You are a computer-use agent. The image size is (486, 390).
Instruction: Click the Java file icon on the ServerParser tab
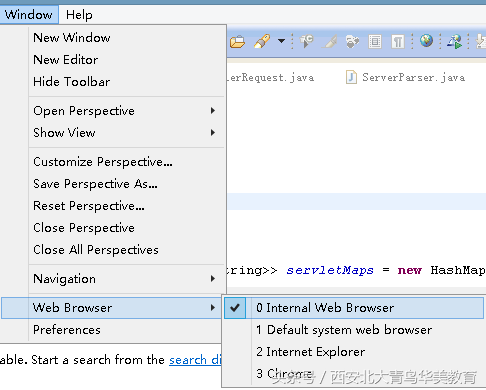[x=351, y=77]
